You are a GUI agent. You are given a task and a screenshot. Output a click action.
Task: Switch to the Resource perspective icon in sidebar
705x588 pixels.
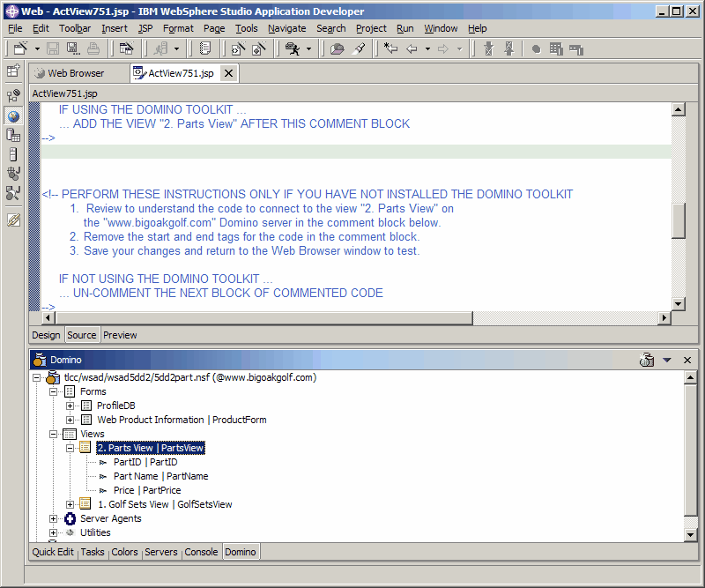point(13,95)
